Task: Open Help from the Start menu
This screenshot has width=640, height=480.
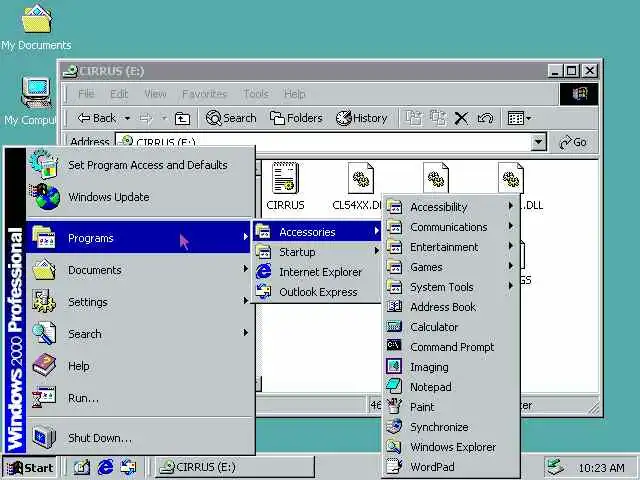Action: pos(138,366)
